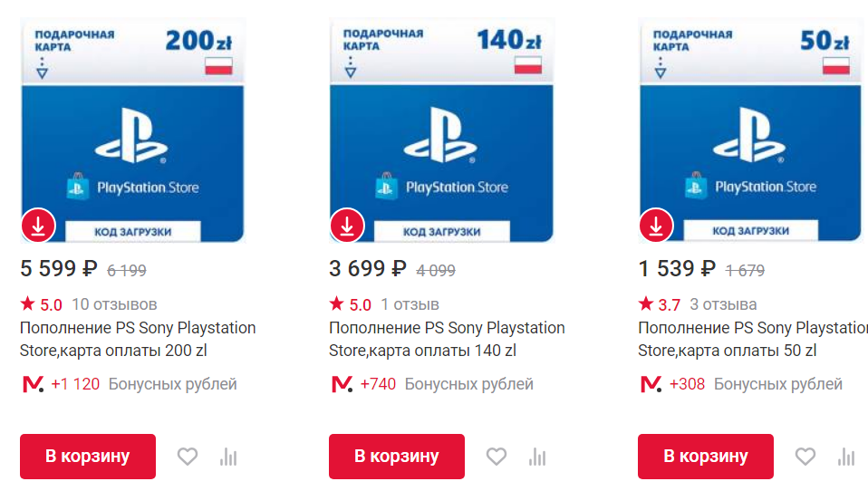This screenshot has width=868, height=491.
Task: View the 10 reviews for the 200 zl card
Action: (114, 304)
